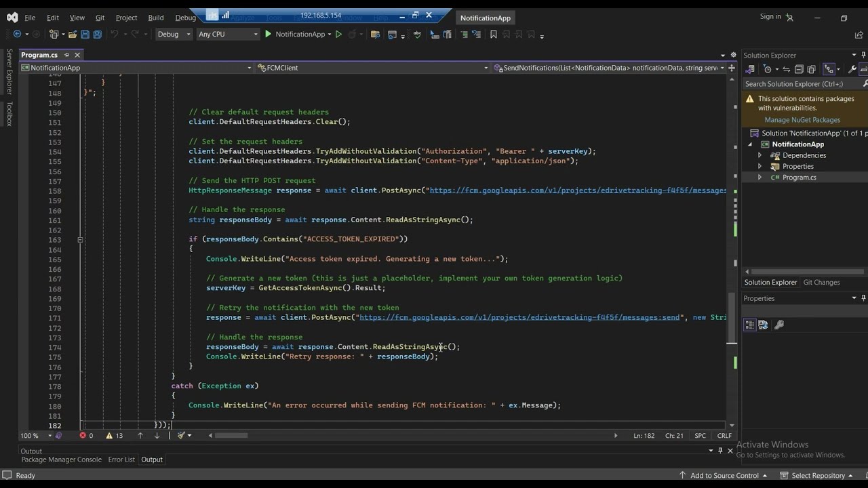Click the Uncomment Selected Lines icon
This screenshot has height=488, width=868.
(477, 35)
